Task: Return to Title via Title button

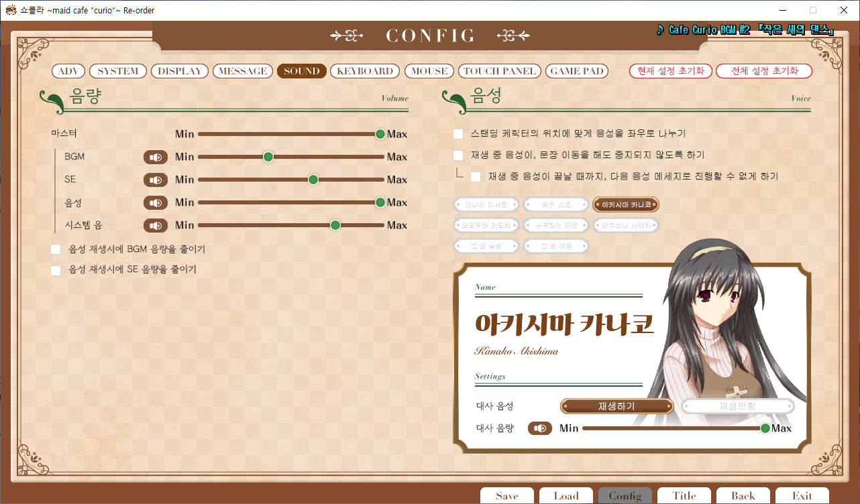Action: pyautogui.click(x=684, y=496)
